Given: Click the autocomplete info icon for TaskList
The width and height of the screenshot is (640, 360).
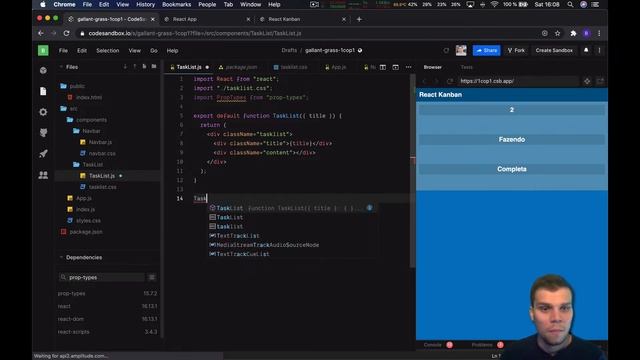Looking at the screenshot, I should pyautogui.click(x=369, y=208).
